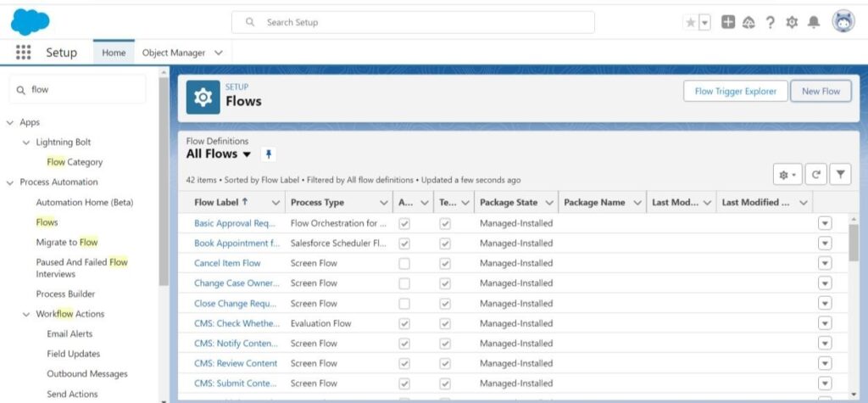The height and width of the screenshot is (403, 868).
Task: Click the global Create plus icon
Action: click(728, 23)
